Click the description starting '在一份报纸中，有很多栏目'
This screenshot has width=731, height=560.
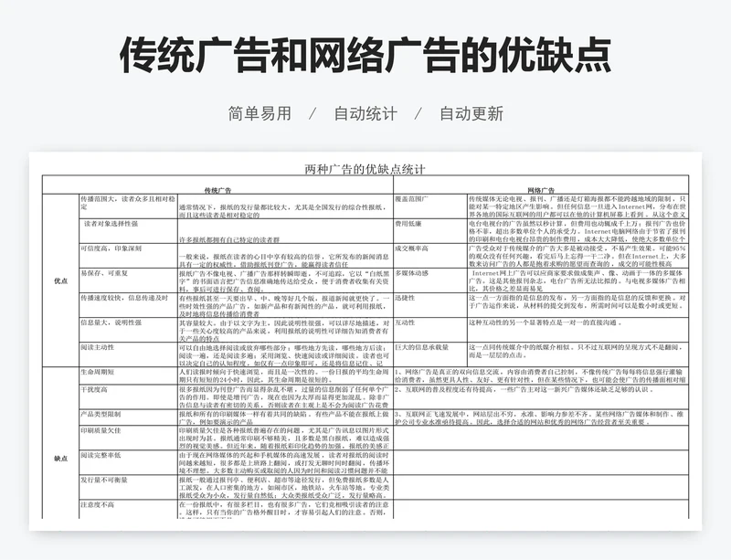[x=283, y=509]
